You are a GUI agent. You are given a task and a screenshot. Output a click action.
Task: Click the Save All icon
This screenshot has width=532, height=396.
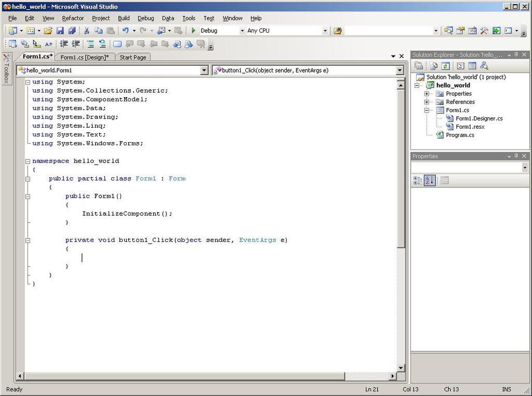coord(72,31)
